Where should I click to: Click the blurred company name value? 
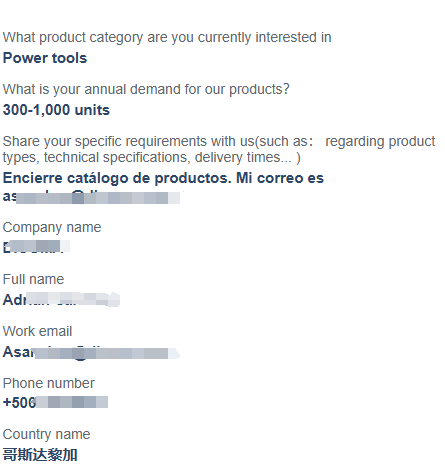36,247
